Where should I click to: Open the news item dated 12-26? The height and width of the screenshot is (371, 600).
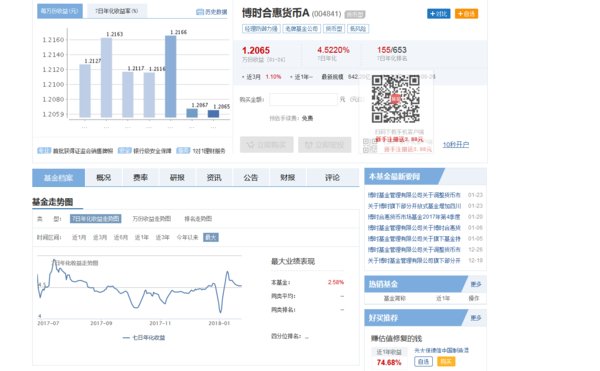pyautogui.click(x=414, y=249)
